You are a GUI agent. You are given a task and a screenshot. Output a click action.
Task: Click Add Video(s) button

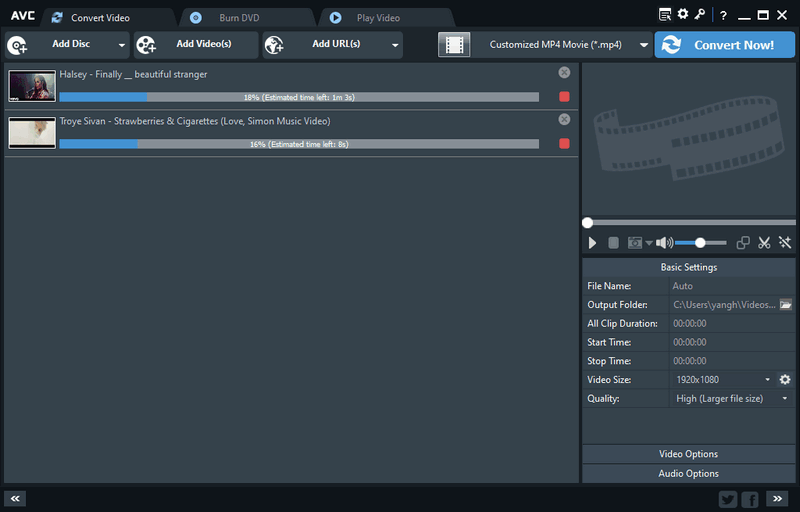tap(196, 45)
